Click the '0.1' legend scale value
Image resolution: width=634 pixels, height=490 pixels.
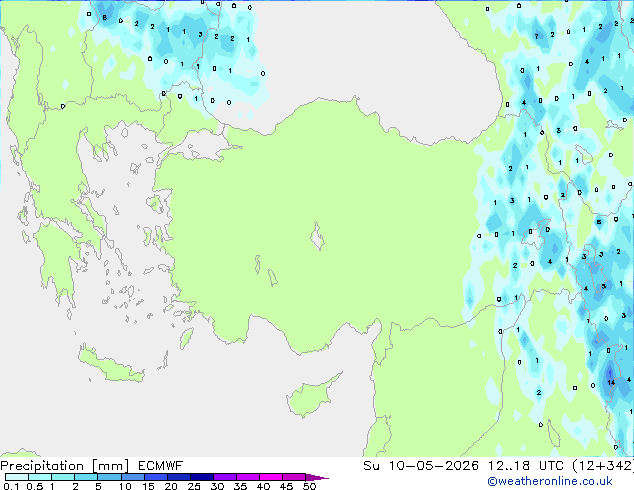(x=11, y=486)
